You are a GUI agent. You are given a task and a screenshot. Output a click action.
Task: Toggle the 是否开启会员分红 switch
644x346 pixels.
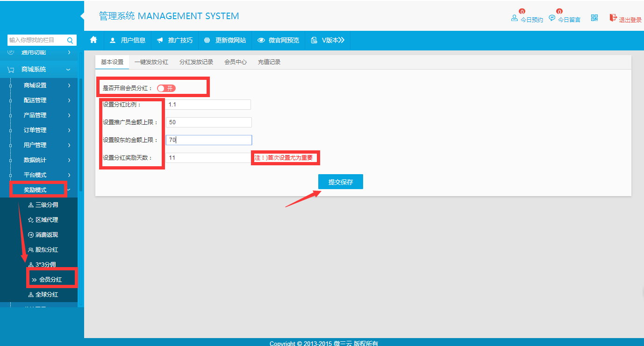(x=166, y=88)
